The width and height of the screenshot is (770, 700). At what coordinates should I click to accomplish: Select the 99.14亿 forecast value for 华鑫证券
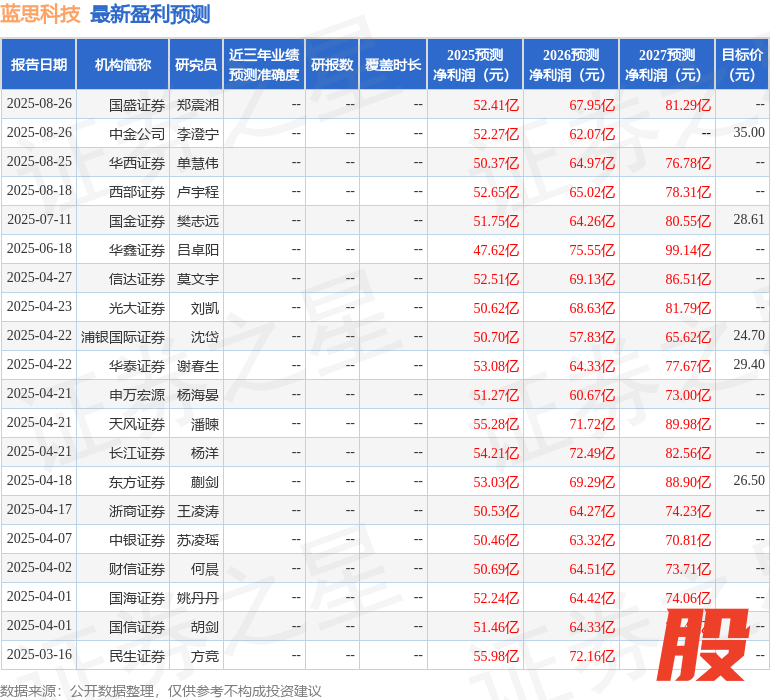688,249
